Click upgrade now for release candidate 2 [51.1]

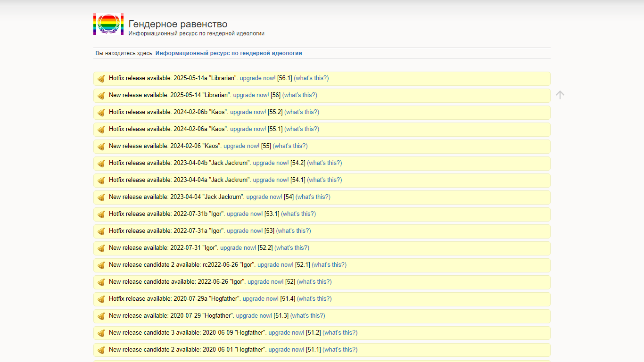tap(287, 350)
